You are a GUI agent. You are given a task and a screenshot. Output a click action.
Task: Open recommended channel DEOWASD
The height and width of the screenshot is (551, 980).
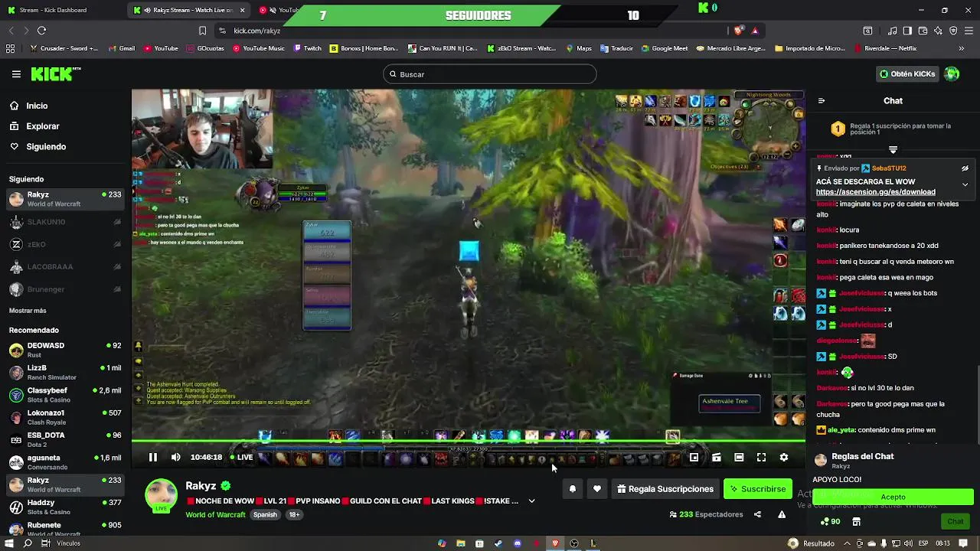pos(65,350)
